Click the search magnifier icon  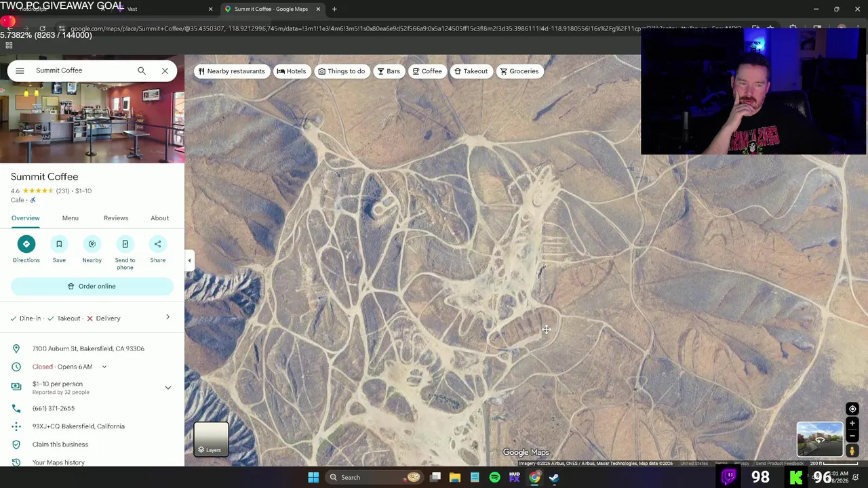(x=142, y=70)
